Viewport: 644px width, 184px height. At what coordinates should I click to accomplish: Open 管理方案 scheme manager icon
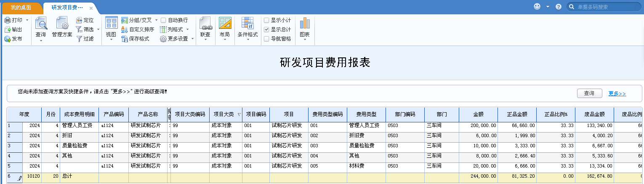[62, 24]
